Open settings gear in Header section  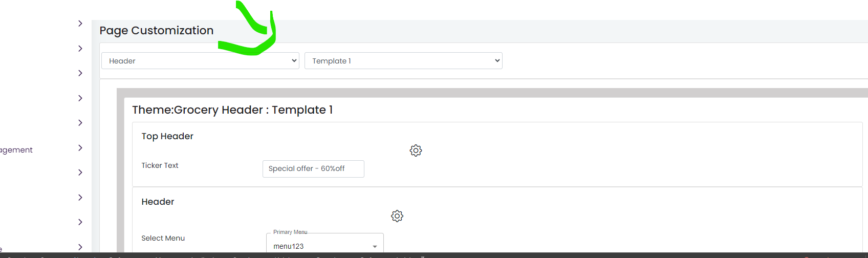[397, 216]
